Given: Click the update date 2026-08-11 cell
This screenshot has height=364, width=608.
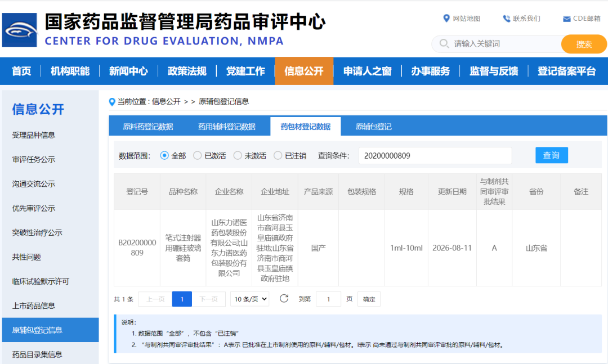Looking at the screenshot, I should pos(452,248).
